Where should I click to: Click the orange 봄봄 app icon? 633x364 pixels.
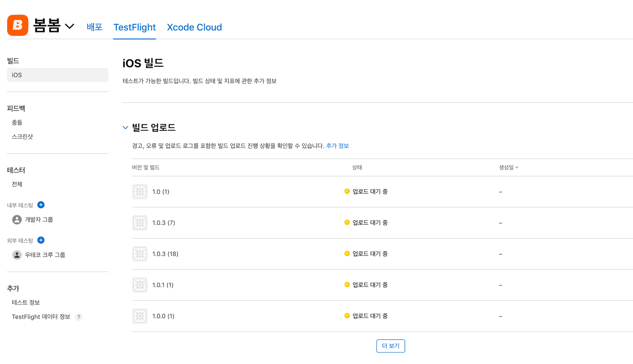coord(17,25)
